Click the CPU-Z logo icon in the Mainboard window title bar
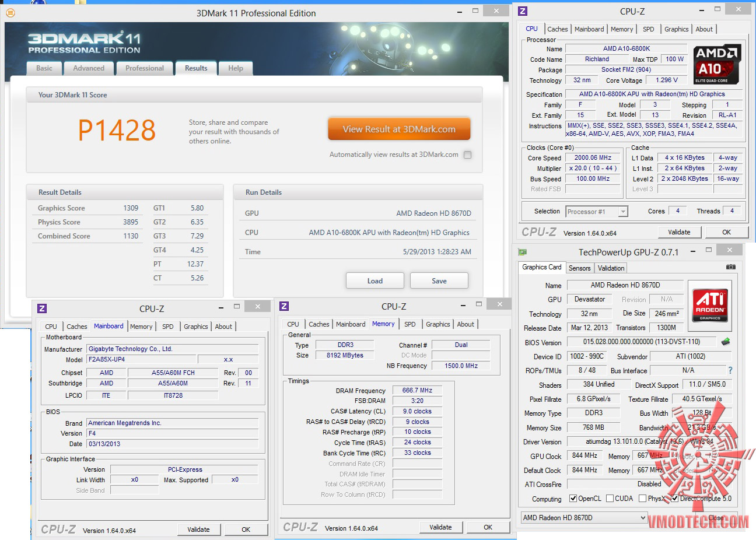This screenshot has height=540, width=756. point(42,308)
